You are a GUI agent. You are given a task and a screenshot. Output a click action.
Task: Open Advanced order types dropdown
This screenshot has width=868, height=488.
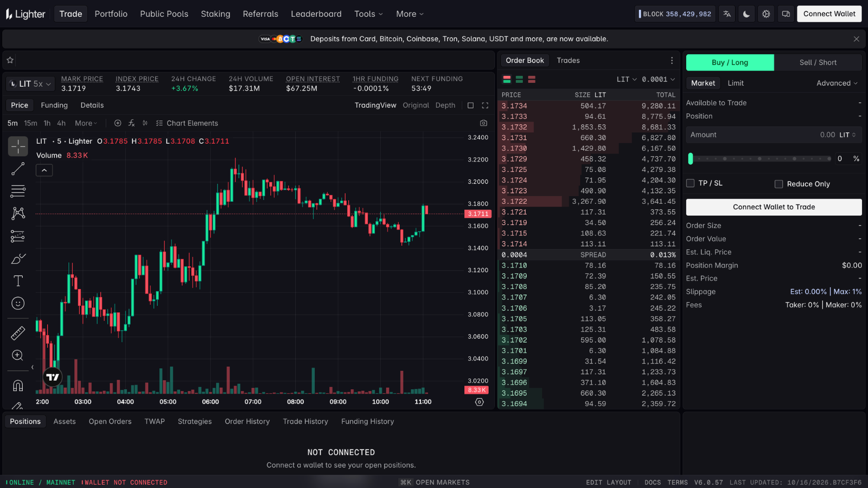[837, 83]
